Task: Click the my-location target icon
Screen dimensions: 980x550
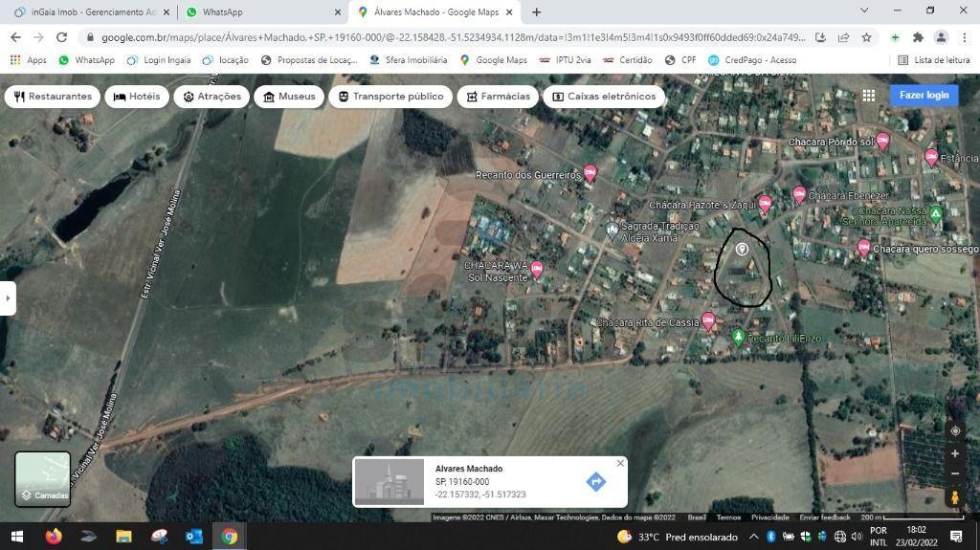Action: coord(954,430)
